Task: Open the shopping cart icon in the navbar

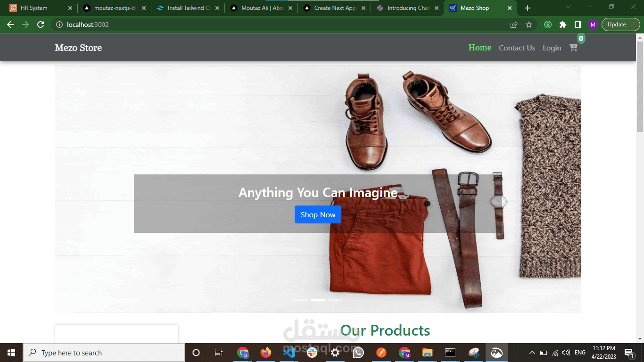Action: coord(573,48)
